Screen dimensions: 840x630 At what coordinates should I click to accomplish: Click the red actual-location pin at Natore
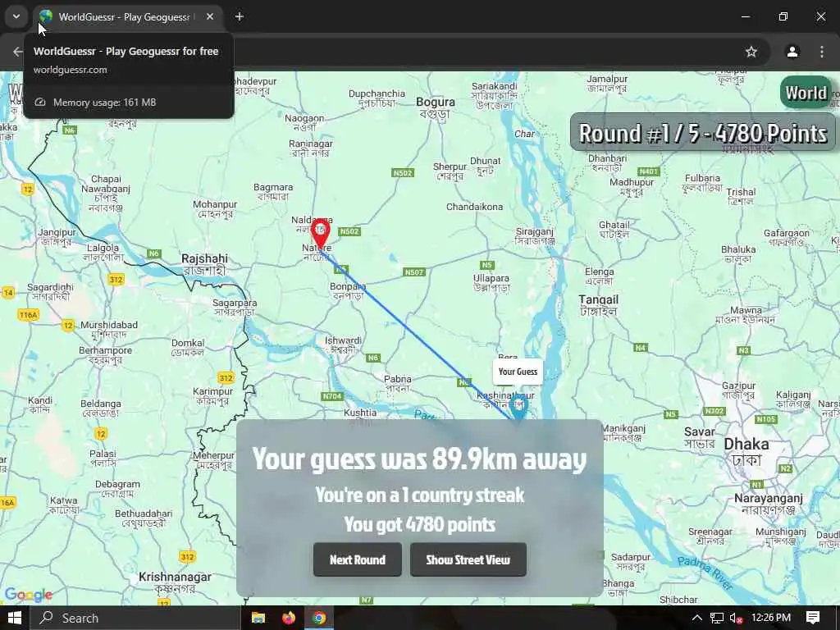(321, 233)
